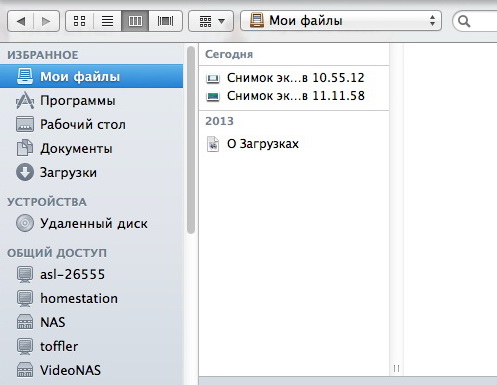Switch to icon grid view
This screenshot has height=385, width=497.
79,21
